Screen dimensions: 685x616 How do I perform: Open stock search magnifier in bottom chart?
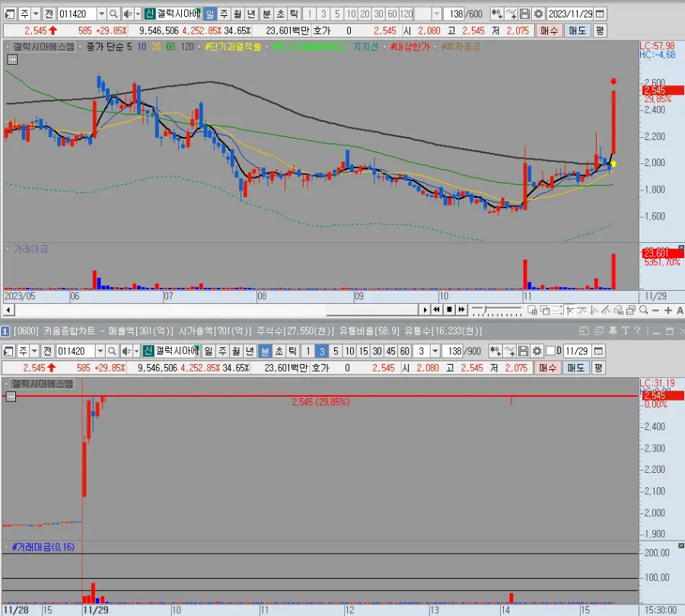coord(113,351)
